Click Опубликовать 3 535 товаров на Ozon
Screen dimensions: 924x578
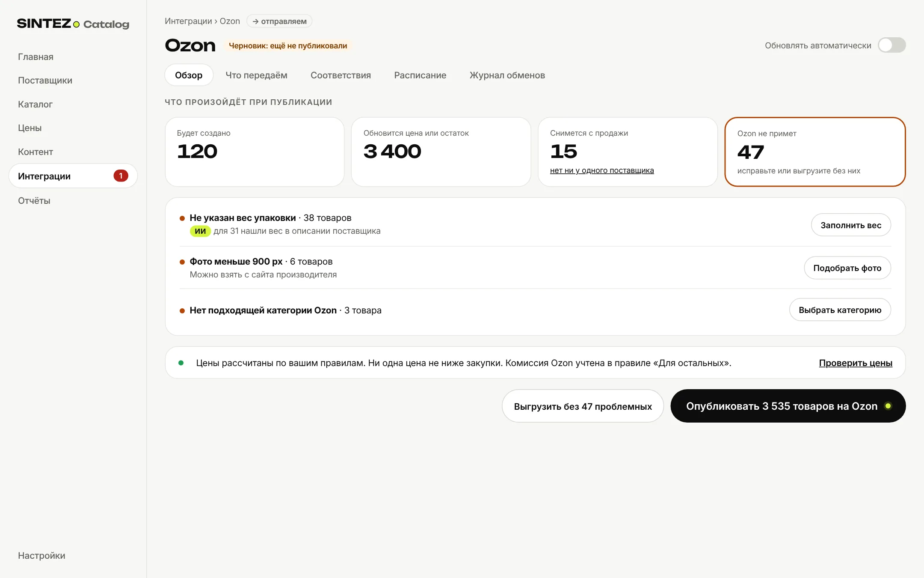click(x=788, y=406)
